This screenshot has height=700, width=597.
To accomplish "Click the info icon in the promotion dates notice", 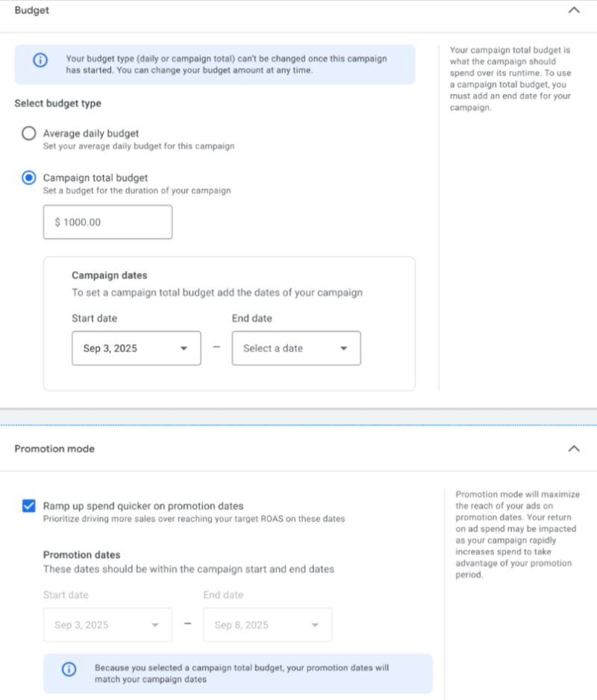I will click(69, 669).
